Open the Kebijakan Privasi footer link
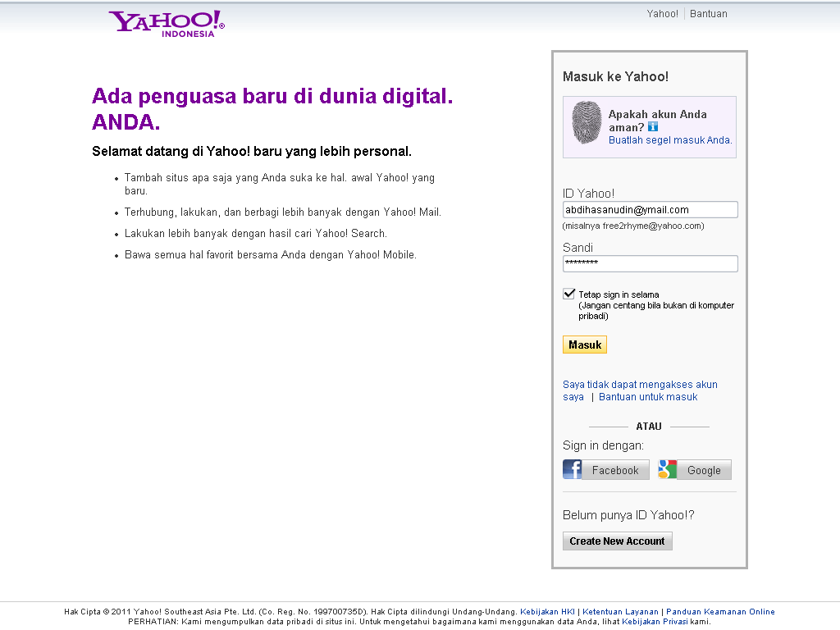 point(655,622)
